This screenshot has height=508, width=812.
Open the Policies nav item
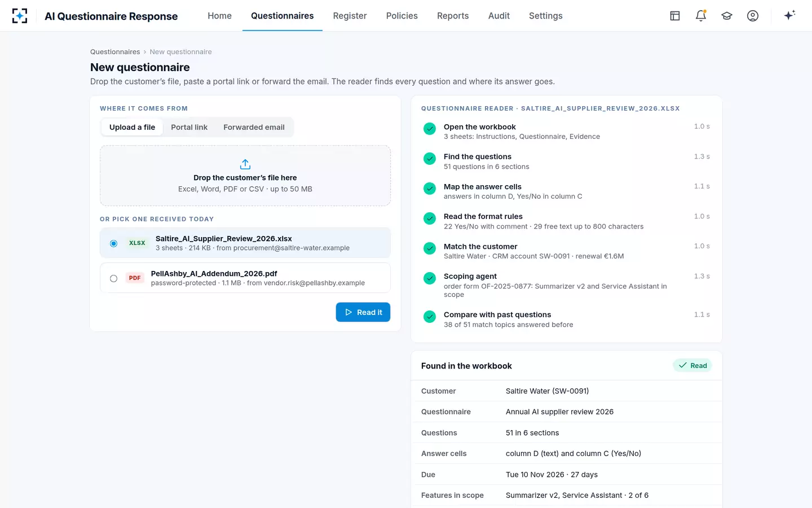402,16
